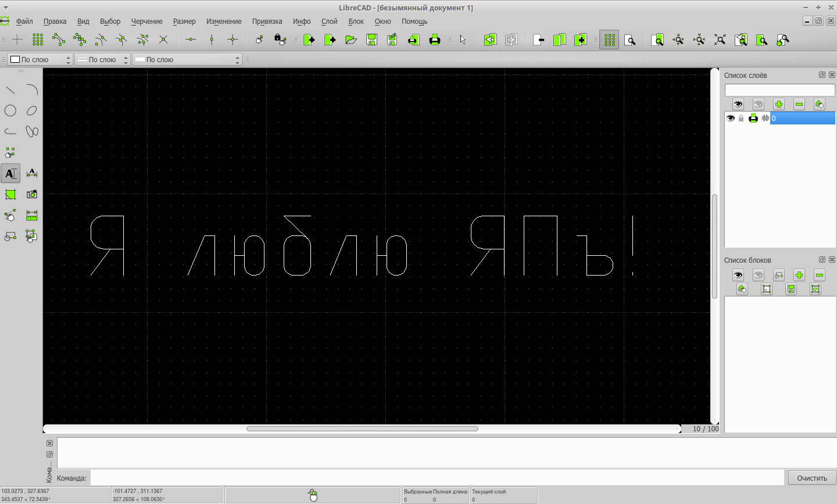Open the Привязка menu
Image resolution: width=837 pixels, height=504 pixels.
267,22
